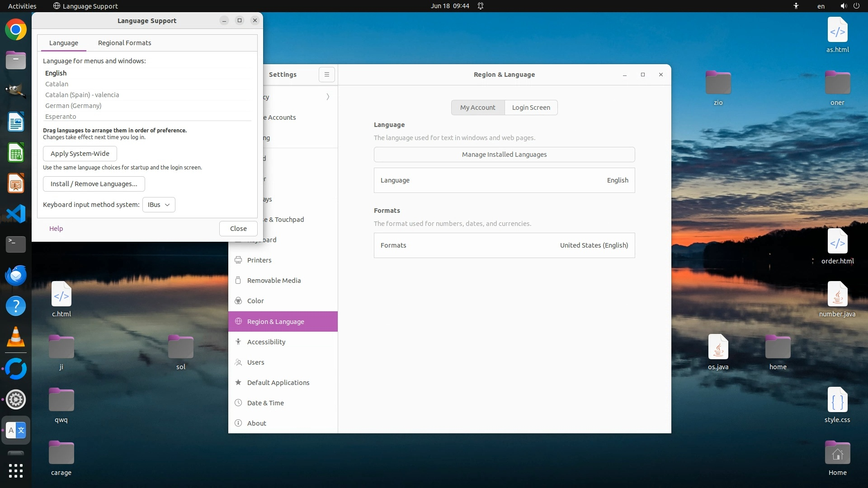Click Manage Installed Languages button
Viewport: 868px width, 488px height.
pyautogui.click(x=504, y=155)
